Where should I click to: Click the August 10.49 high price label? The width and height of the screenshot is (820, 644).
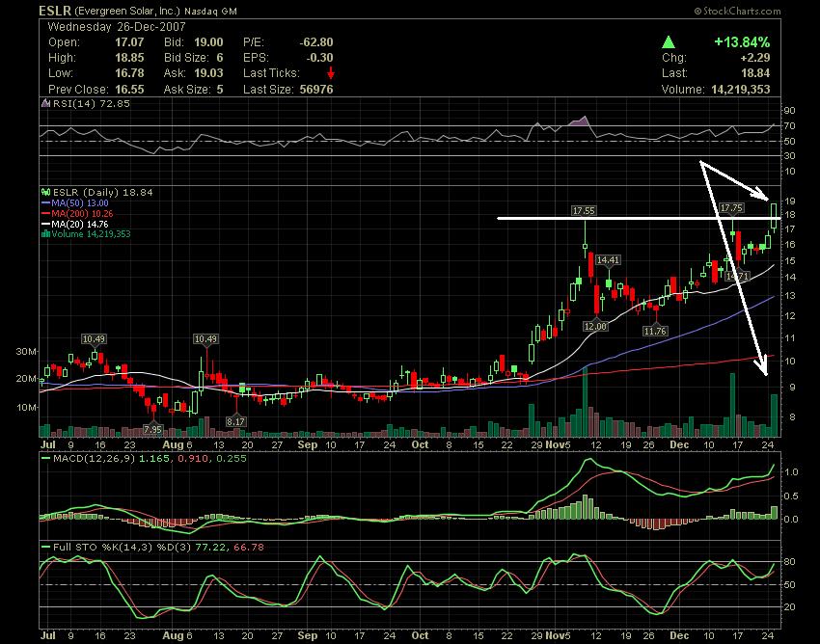point(205,339)
